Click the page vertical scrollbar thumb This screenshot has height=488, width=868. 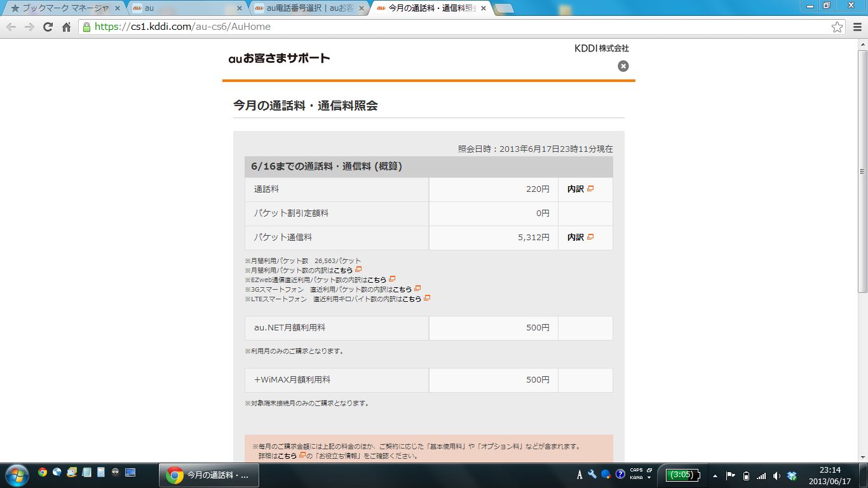[862, 172]
